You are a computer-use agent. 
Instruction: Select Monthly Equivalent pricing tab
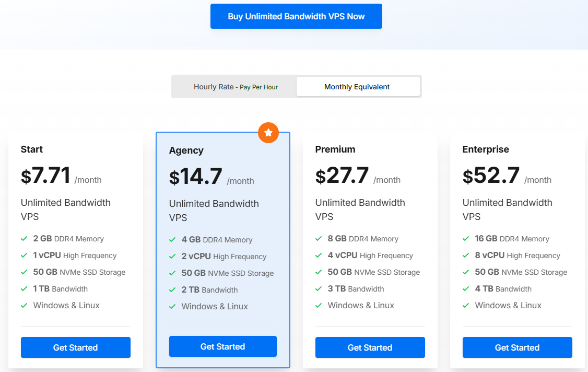pyautogui.click(x=358, y=87)
